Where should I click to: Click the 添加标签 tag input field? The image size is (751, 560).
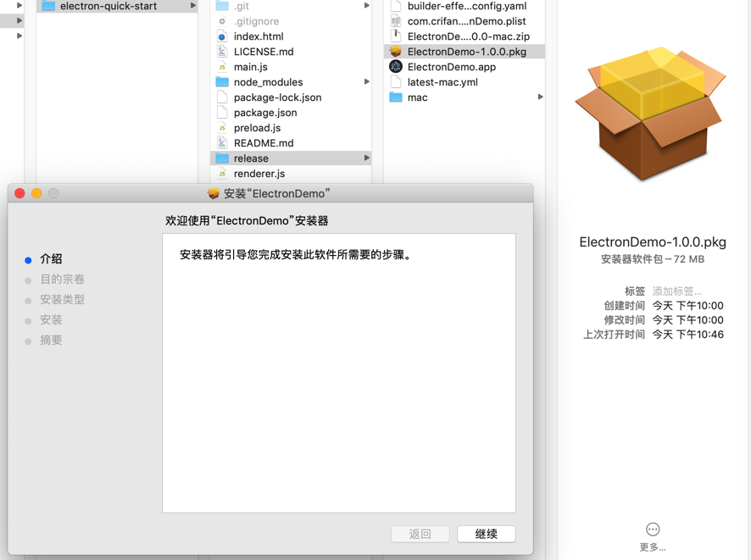click(x=677, y=291)
